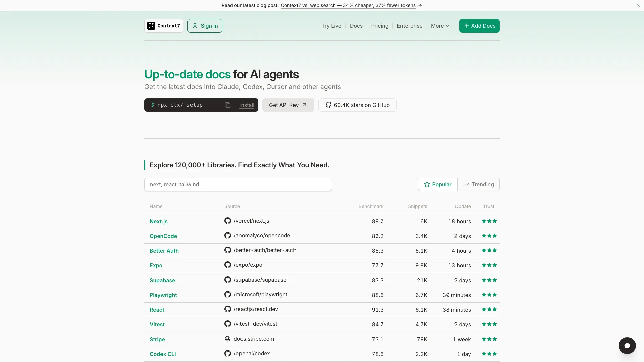Click the /vercel/next.js source path
This screenshot has width=644, height=362.
[252, 221]
